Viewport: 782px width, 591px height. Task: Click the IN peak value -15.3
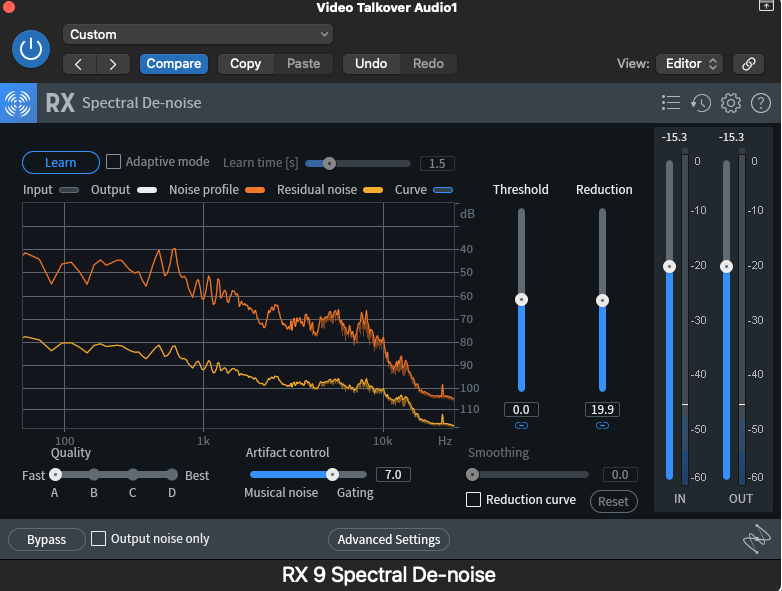[x=674, y=137]
